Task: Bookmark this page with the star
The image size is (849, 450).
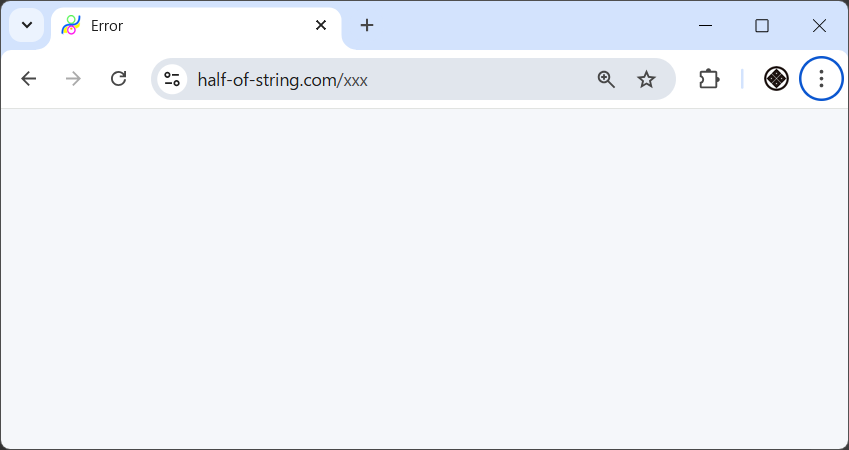Action: (647, 79)
